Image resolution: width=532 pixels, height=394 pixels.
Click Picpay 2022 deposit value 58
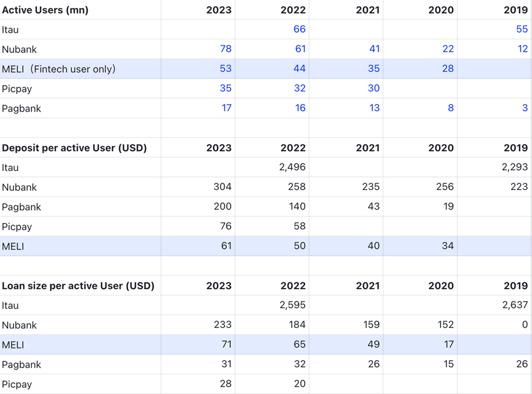pyautogui.click(x=300, y=226)
